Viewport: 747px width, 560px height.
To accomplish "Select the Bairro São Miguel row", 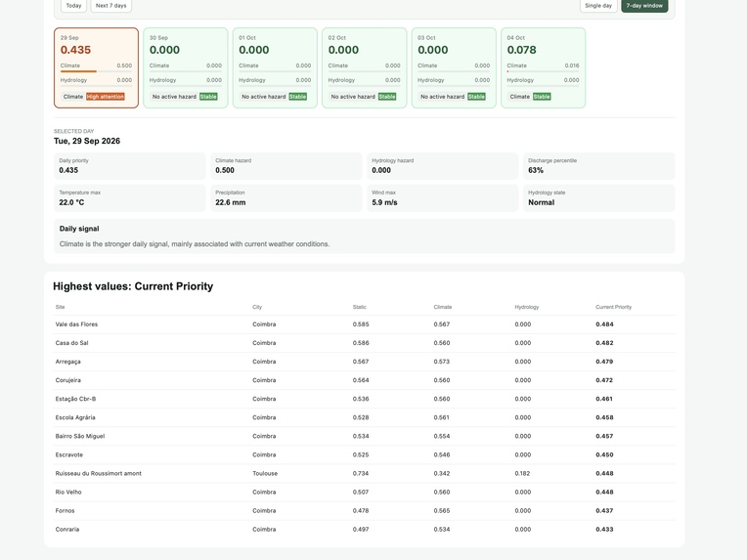I will (365, 436).
